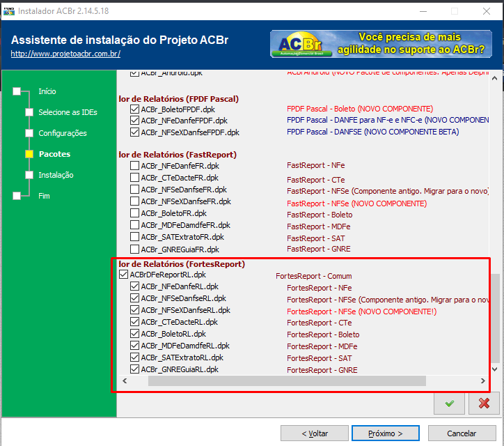Close the installer window

487,11
